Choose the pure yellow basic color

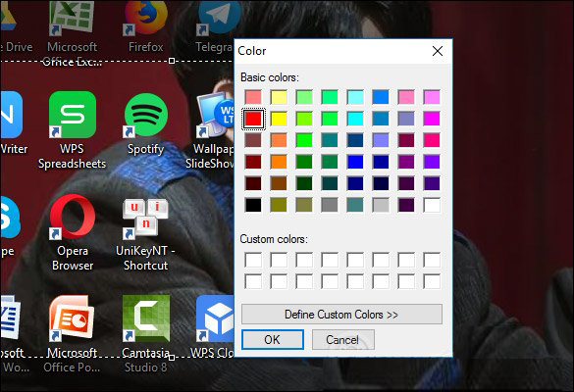[279, 119]
